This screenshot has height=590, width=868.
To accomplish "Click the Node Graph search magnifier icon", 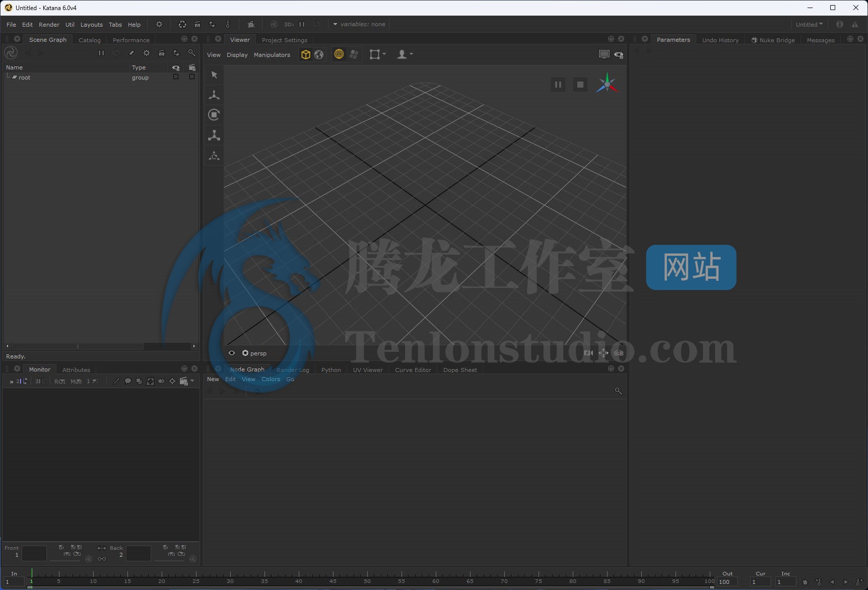I will click(x=618, y=391).
